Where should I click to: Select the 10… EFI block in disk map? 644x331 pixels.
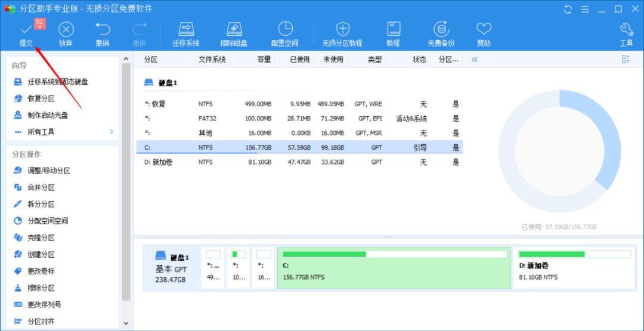238,268
